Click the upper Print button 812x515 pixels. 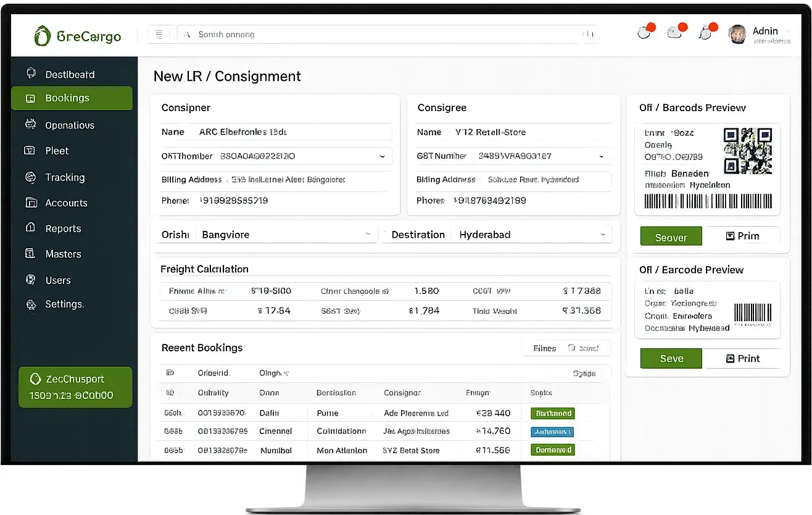742,236
